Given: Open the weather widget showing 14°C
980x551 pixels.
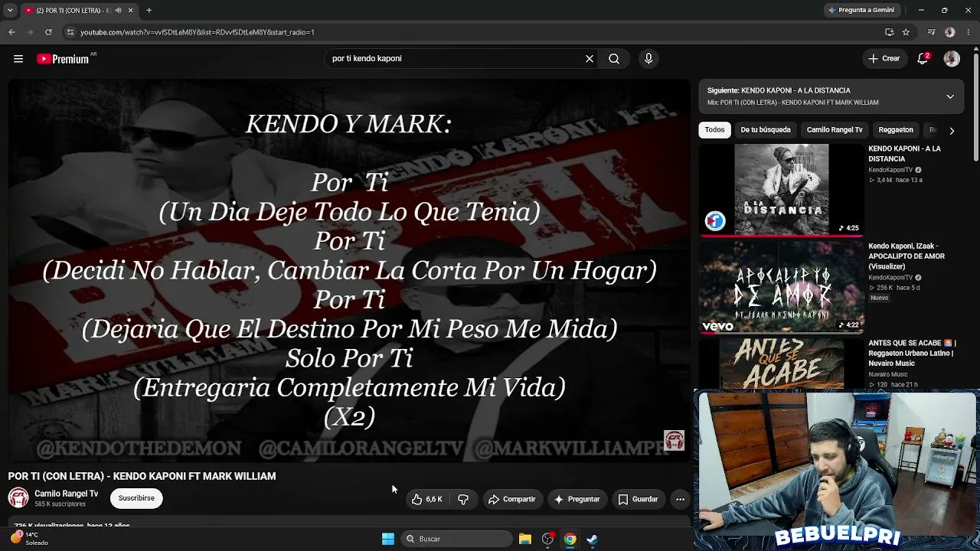Looking at the screenshot, I should pyautogui.click(x=29, y=539).
